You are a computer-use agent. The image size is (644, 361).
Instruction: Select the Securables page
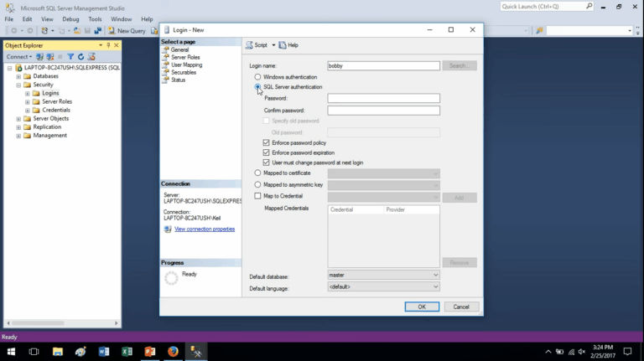(x=184, y=72)
